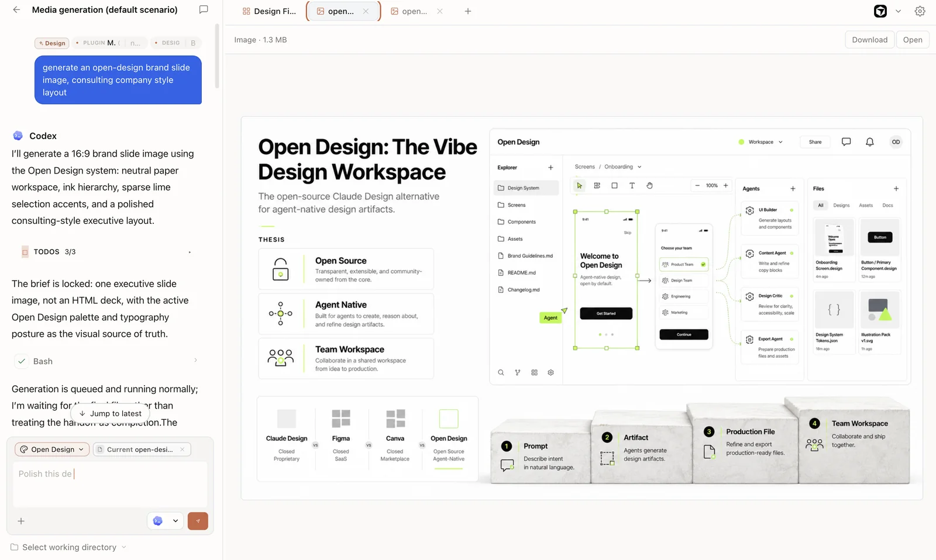The image size is (936, 560).
Task: Click the blue user prompt message bubble
Action: [x=118, y=80]
